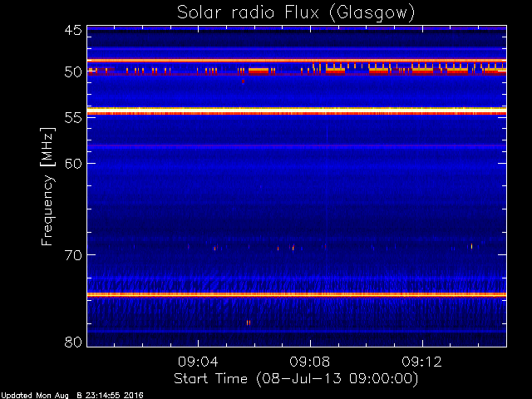Click the 70 frequency tick label
This screenshot has width=532, height=399.
pos(73,255)
